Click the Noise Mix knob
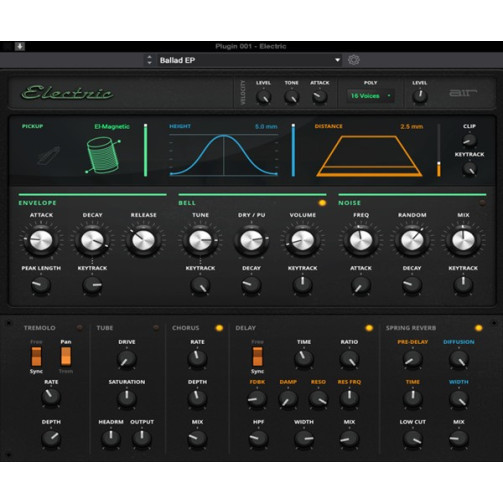503x503 pixels. point(463,240)
